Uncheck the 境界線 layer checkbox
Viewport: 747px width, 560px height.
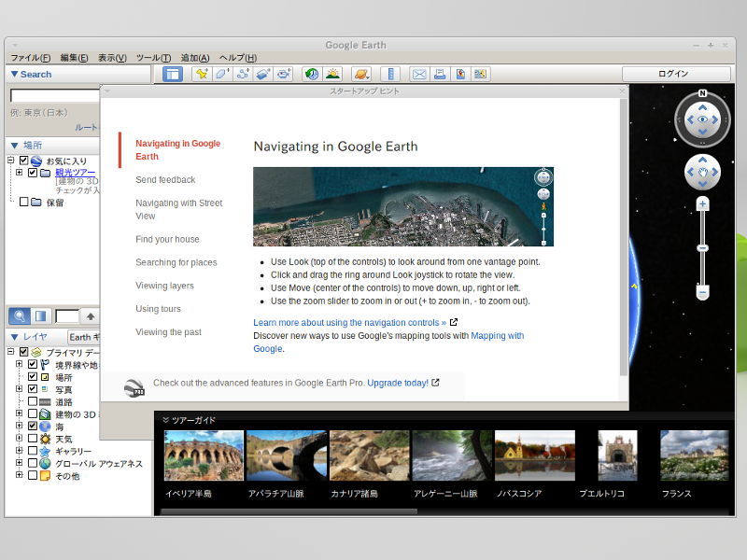(x=33, y=364)
